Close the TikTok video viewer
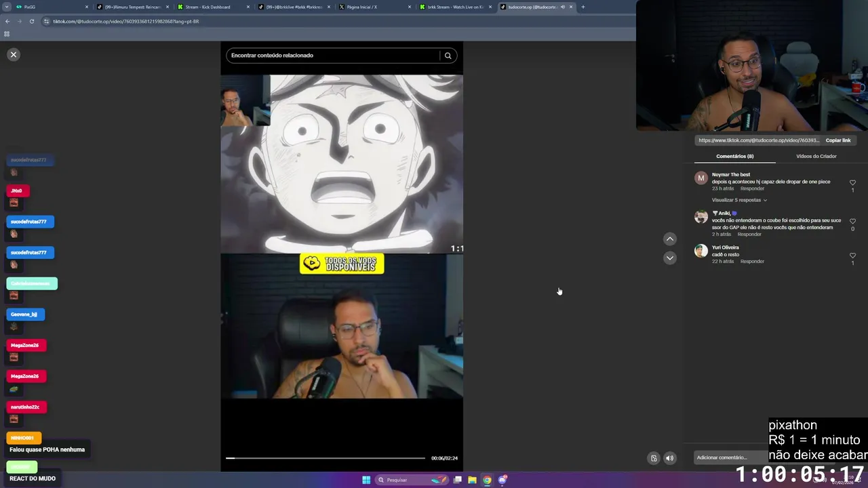The width and height of the screenshot is (868, 488). [14, 54]
